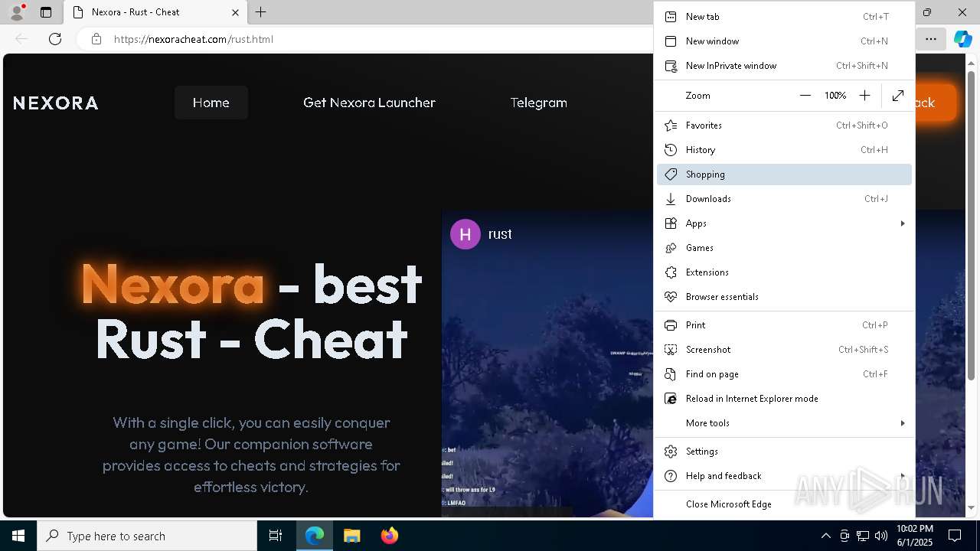This screenshot has width=980, height=551.
Task: Open Settings from Edge menu
Action: 784,452
